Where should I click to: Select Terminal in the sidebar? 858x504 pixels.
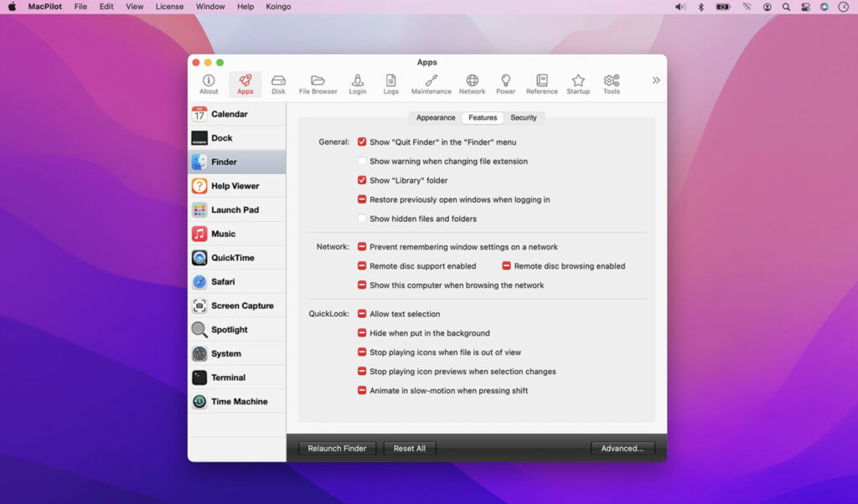click(237, 378)
